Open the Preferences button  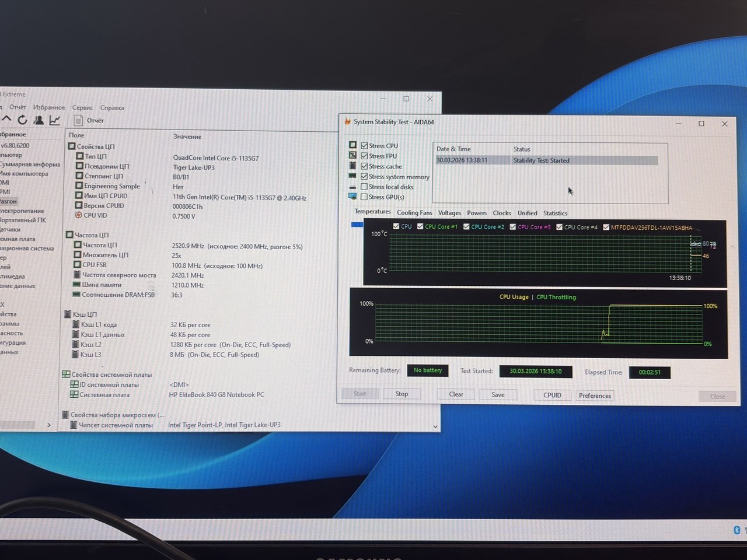[x=595, y=395]
